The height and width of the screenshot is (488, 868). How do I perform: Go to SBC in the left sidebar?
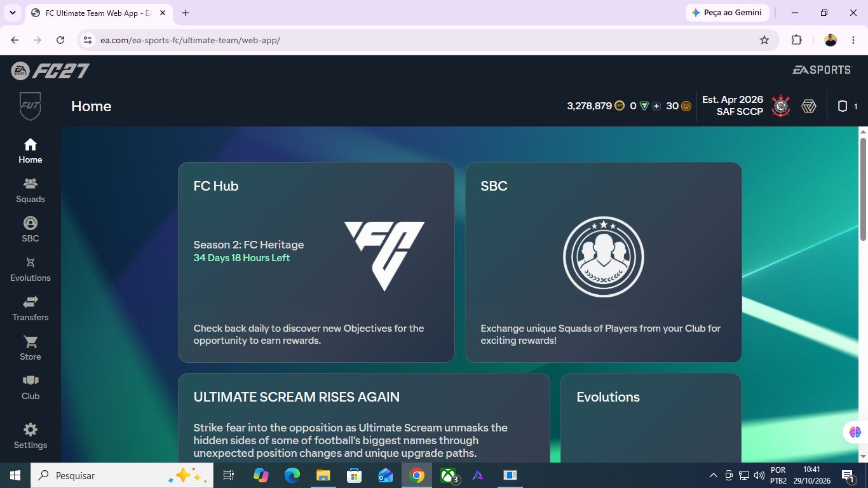point(31,230)
